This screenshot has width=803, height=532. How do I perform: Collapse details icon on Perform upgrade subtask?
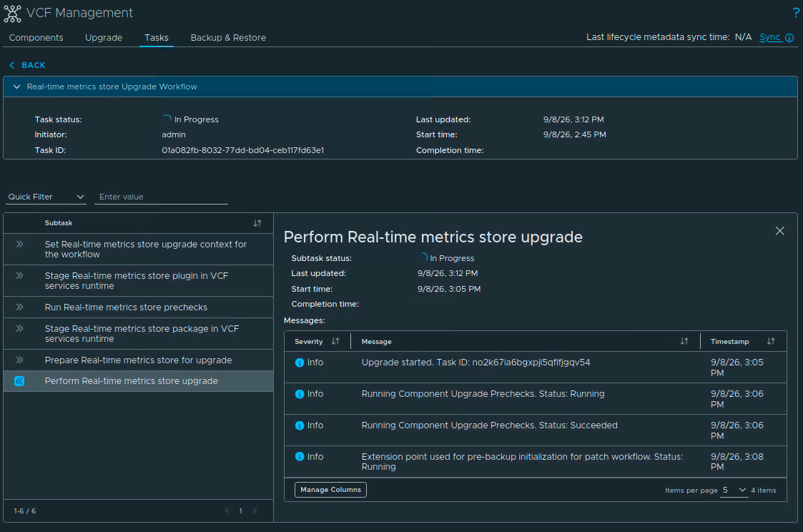[x=19, y=381]
